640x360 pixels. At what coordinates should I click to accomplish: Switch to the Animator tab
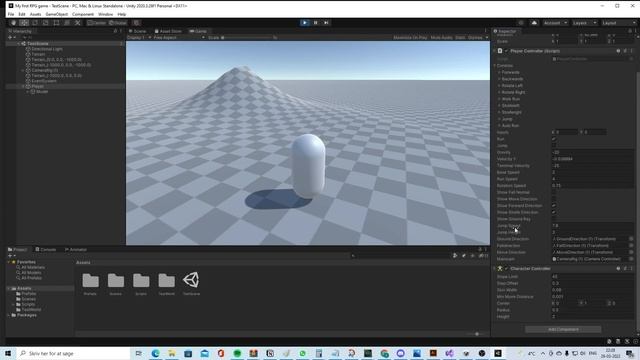pyautogui.click(x=76, y=249)
